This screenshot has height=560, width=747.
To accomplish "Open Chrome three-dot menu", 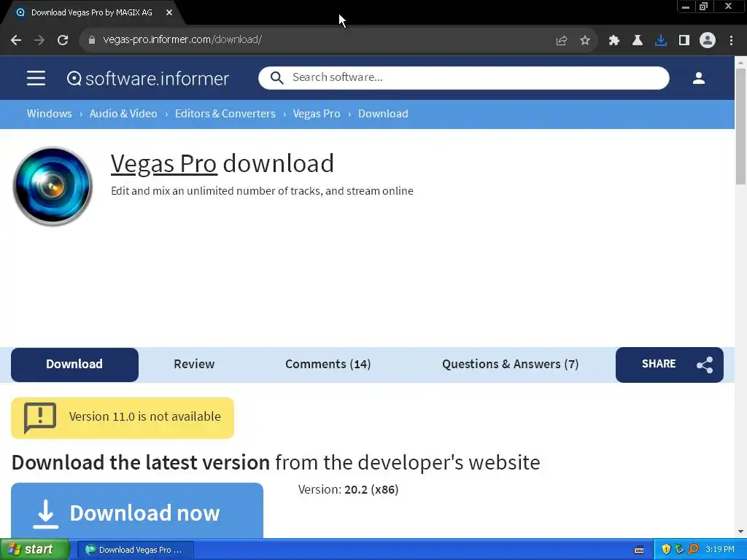I will [x=731, y=41].
